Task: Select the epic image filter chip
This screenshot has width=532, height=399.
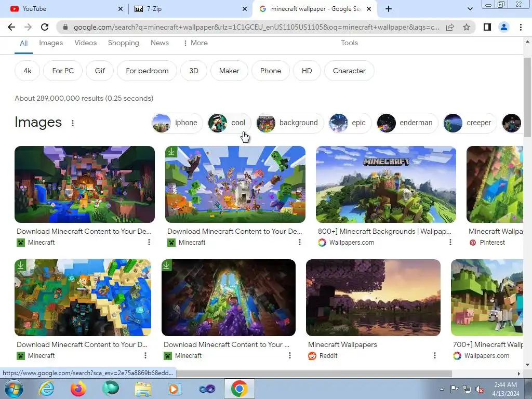Action: [x=350, y=123]
